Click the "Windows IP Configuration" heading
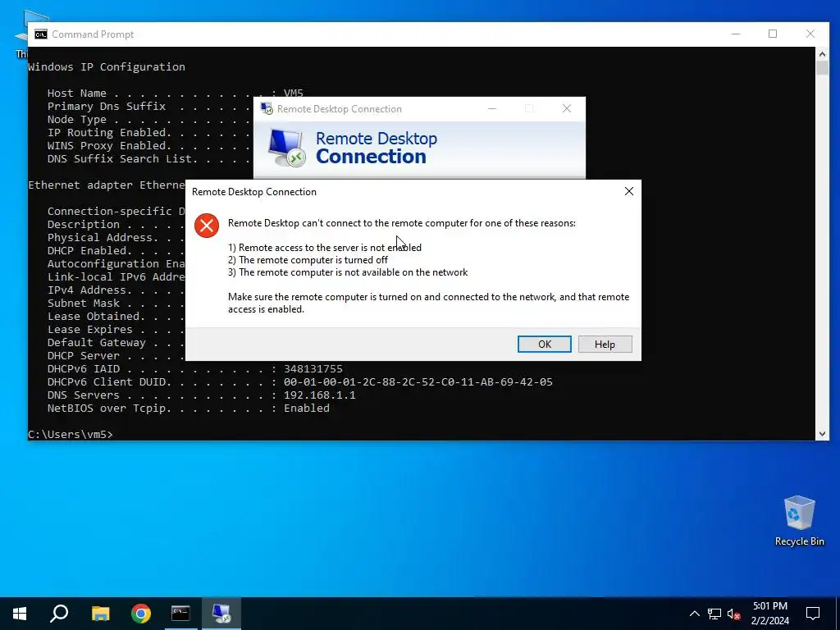The width and height of the screenshot is (840, 630). [x=107, y=67]
